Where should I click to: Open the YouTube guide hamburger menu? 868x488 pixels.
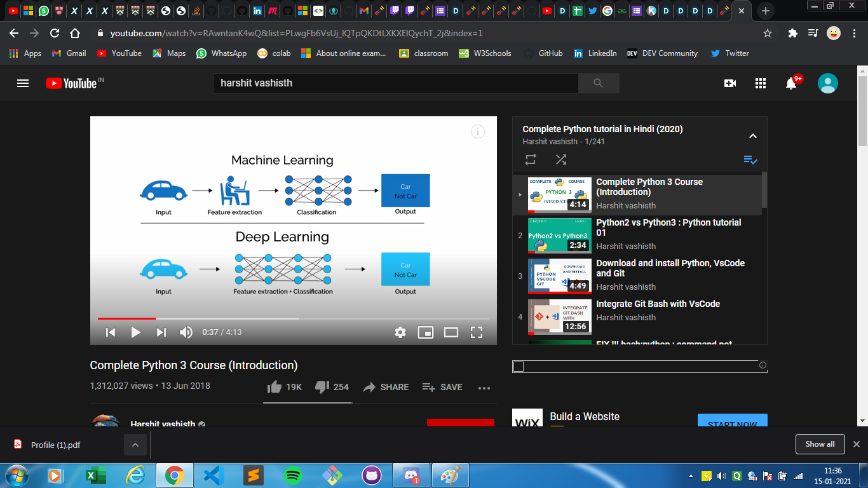(23, 83)
